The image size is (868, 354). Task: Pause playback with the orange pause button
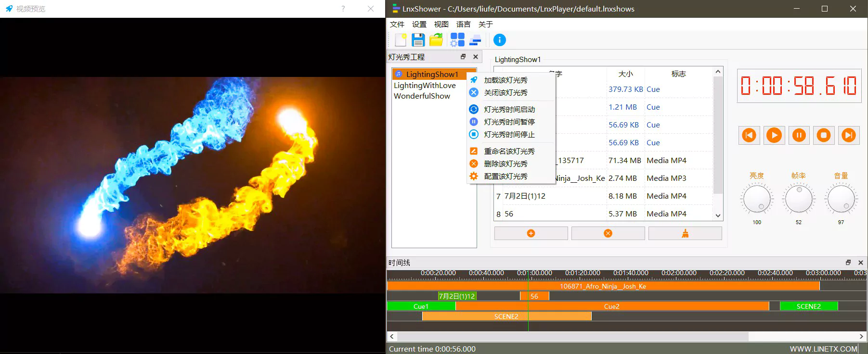799,135
